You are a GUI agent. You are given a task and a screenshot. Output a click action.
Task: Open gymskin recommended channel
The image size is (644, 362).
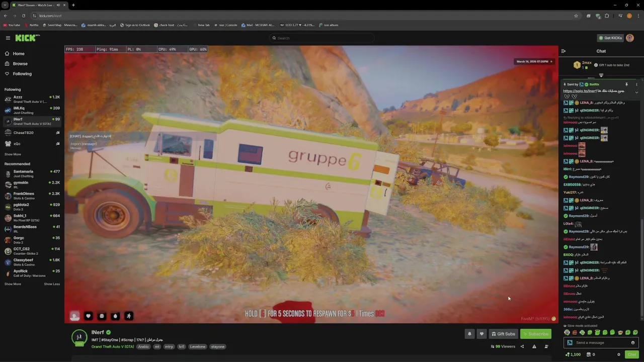32,185
